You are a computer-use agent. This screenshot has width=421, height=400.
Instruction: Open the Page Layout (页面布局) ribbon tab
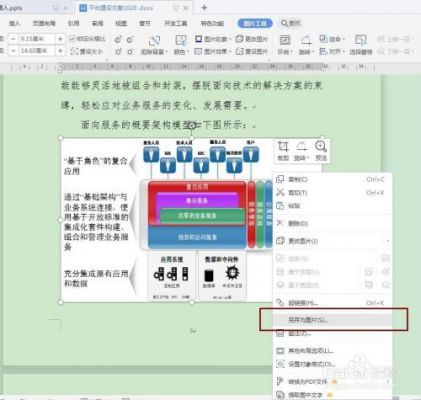[x=44, y=23]
